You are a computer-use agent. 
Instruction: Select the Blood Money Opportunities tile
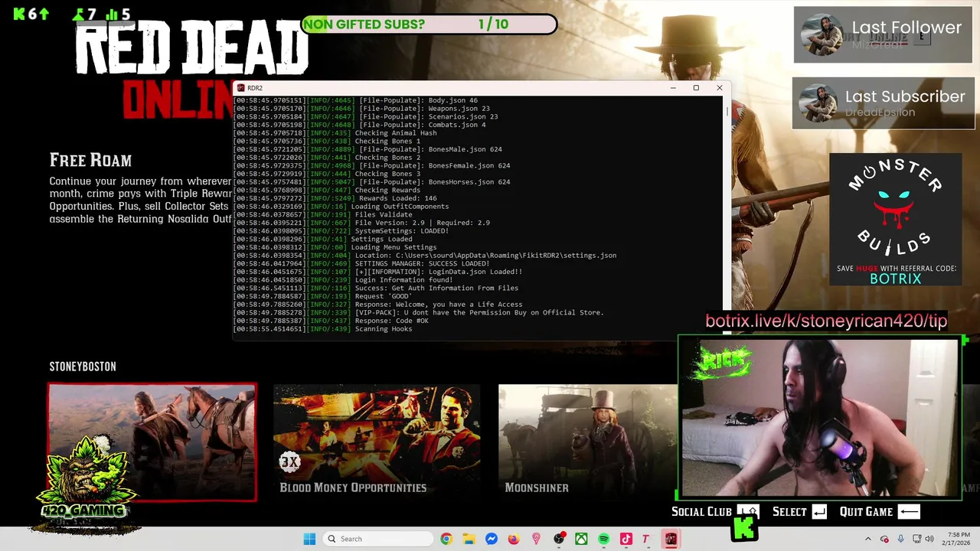[x=377, y=442]
